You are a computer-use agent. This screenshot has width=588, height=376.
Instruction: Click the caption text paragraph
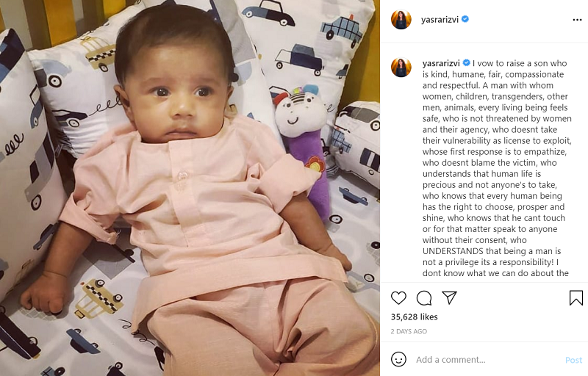click(497, 167)
